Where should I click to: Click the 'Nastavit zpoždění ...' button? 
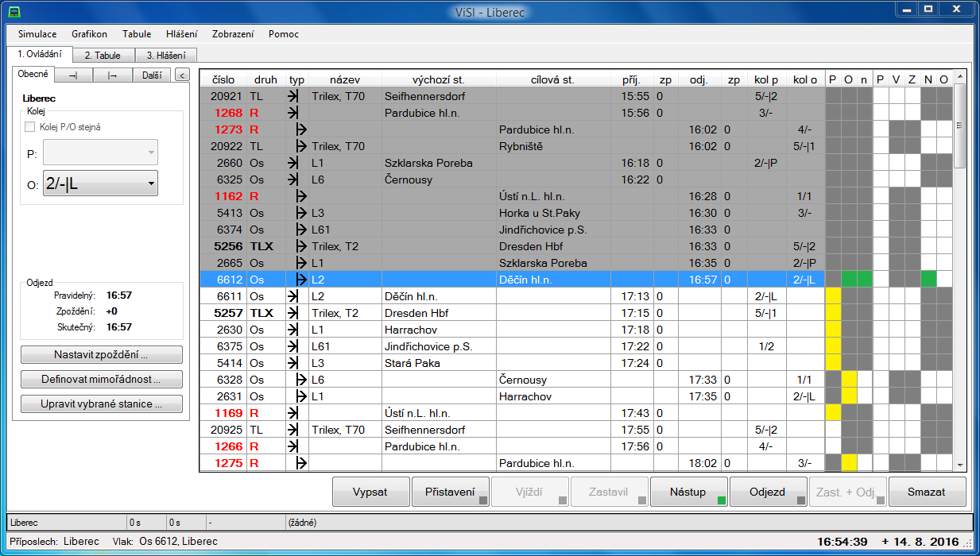(x=102, y=355)
